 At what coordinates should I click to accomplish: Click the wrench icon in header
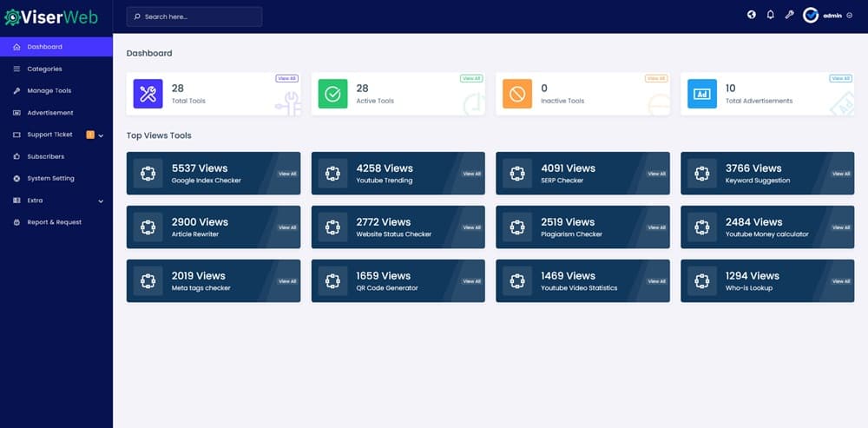tap(789, 15)
